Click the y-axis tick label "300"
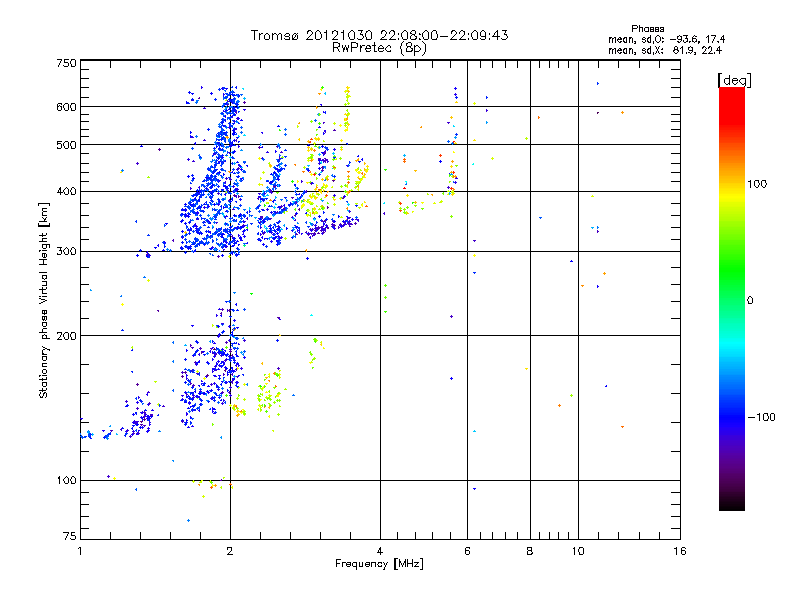Viewport: 800px width, 600px height. click(66, 252)
